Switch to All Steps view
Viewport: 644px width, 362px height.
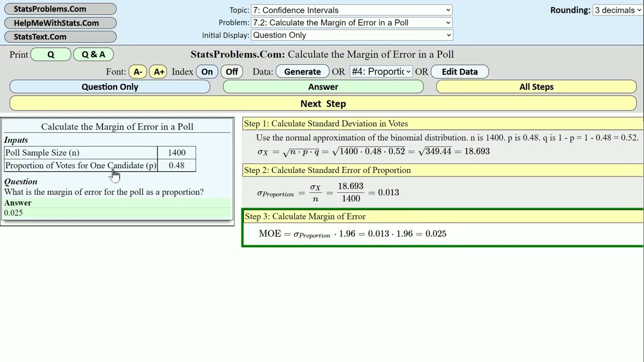click(x=536, y=86)
